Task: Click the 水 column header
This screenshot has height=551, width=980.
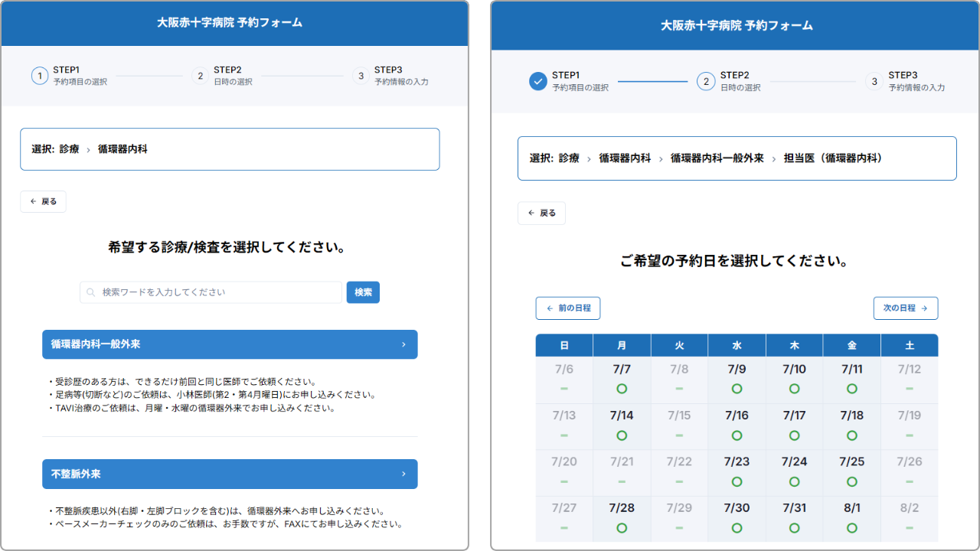Action: pos(737,345)
